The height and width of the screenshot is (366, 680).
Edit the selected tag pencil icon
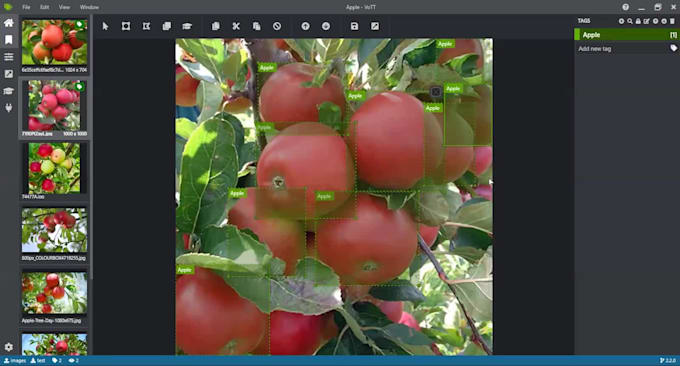pos(647,21)
